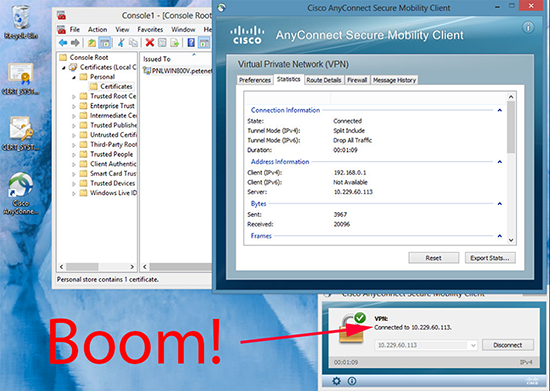Expand the Enterprise Trust node arrow
The height and width of the screenshot is (391, 550).
point(74,106)
